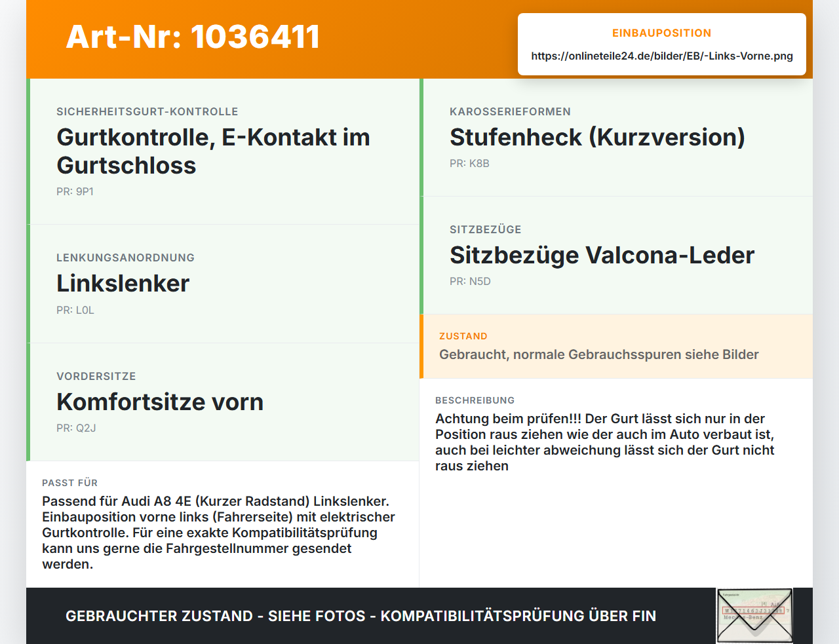Click the Komfortsitze vorn card
Viewport: 839px width, 644px height.
pos(223,402)
